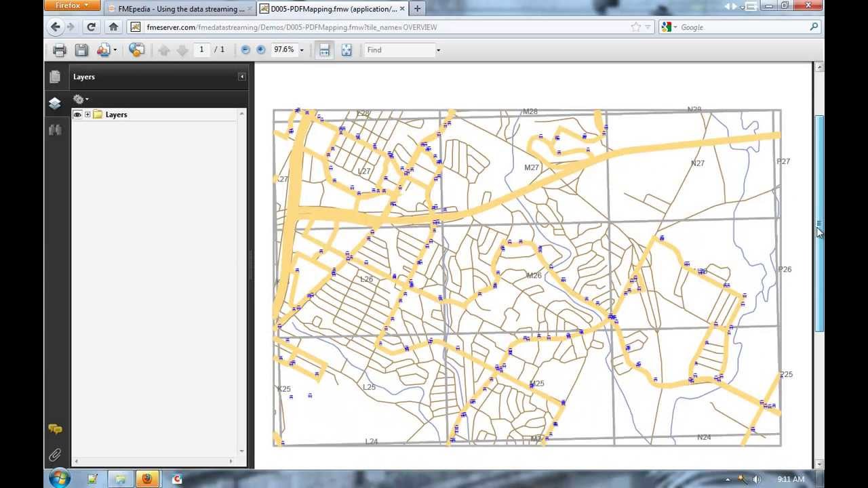Screen dimensions: 868x488
Task: Open the URL history dropdown arrow
Action: point(648,27)
